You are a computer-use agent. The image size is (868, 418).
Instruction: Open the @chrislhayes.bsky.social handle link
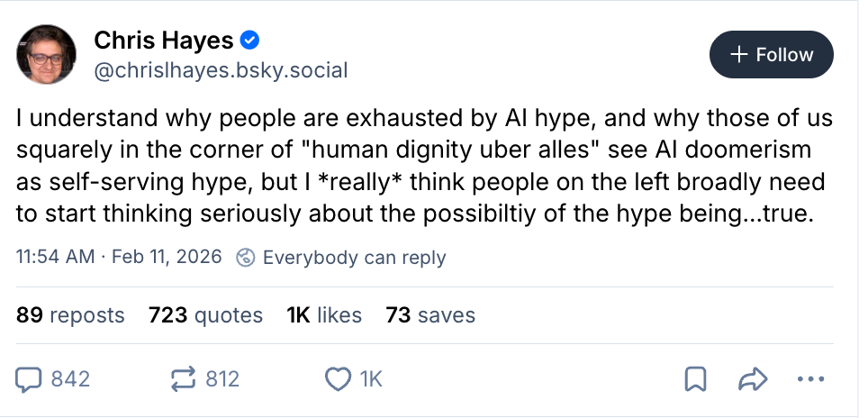pos(221,70)
